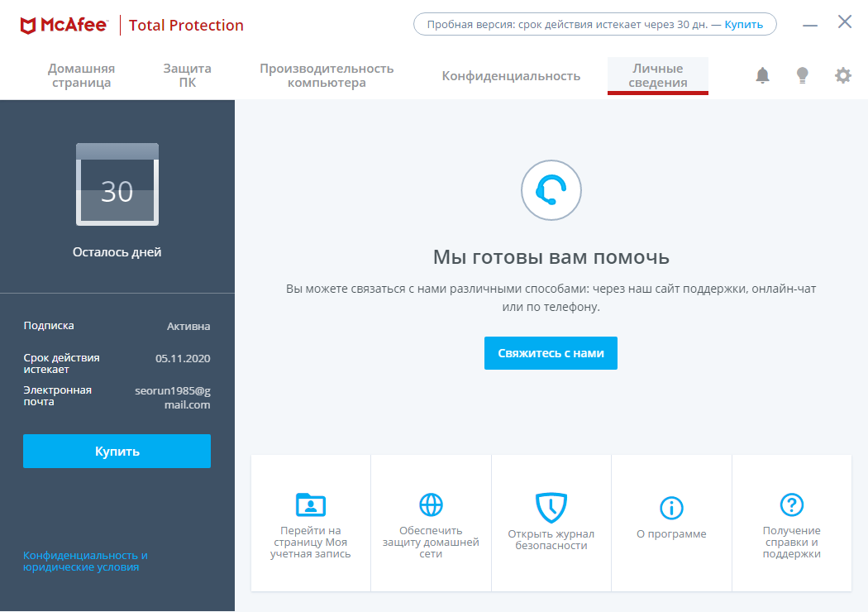
Task: Close the McAfee window
Action: [x=845, y=22]
